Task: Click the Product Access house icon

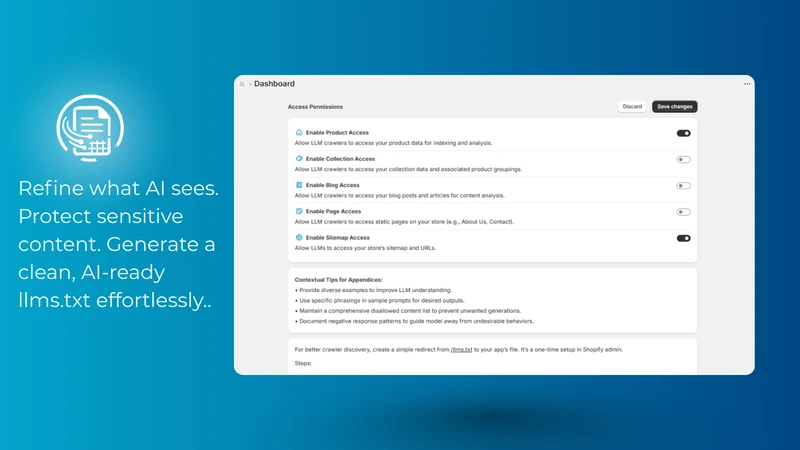Action: 299,132
